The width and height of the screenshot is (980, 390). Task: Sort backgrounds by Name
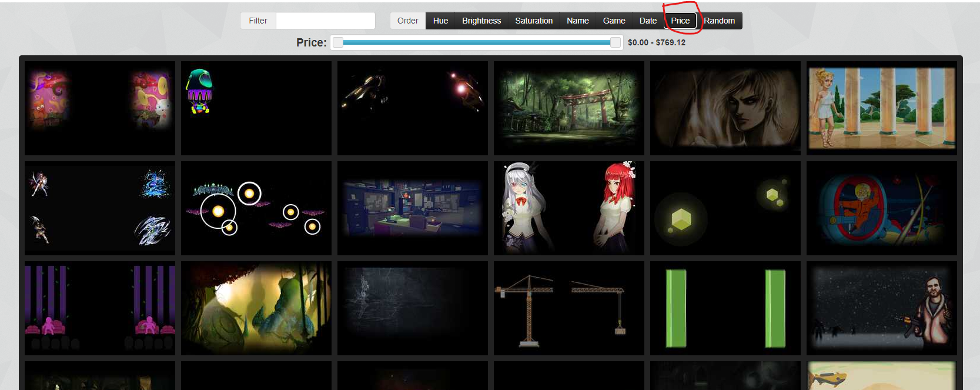click(x=578, y=21)
